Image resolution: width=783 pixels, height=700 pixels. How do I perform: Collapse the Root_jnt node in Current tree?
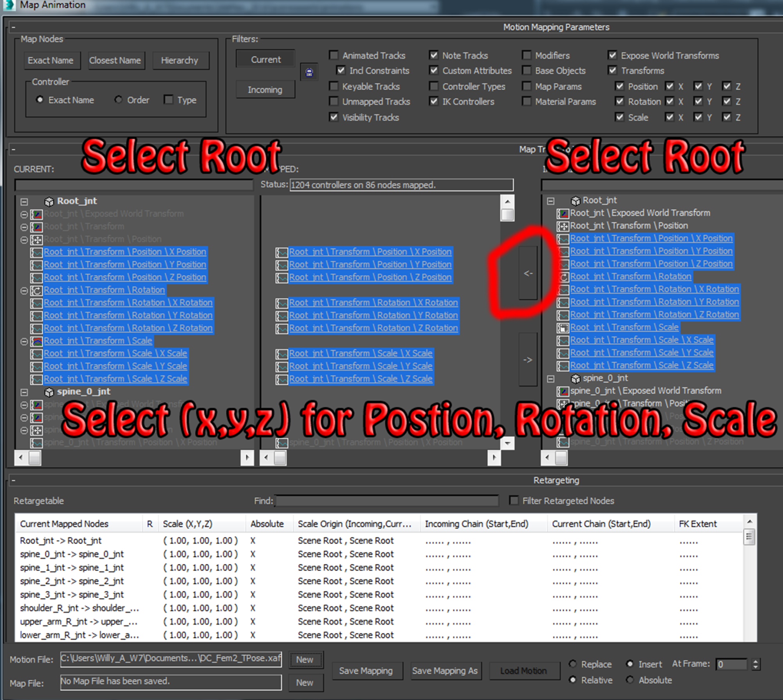click(24, 202)
